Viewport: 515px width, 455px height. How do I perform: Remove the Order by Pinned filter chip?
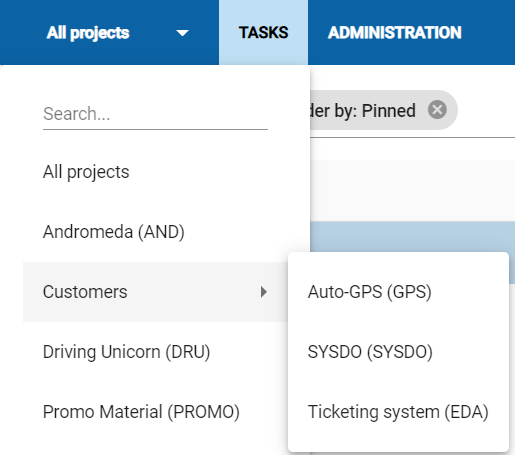click(x=437, y=110)
